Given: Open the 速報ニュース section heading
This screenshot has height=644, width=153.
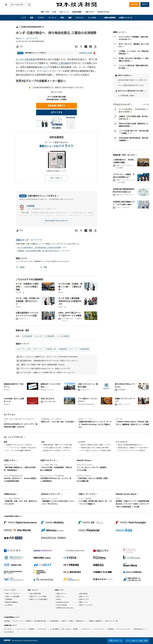Looking at the screenshot, I should [x=119, y=32].
